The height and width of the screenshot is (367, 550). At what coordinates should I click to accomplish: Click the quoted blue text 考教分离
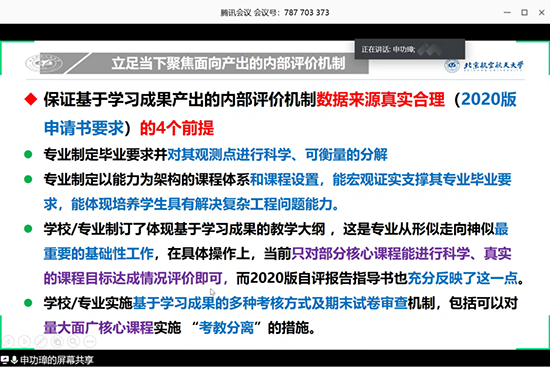[x=226, y=328]
